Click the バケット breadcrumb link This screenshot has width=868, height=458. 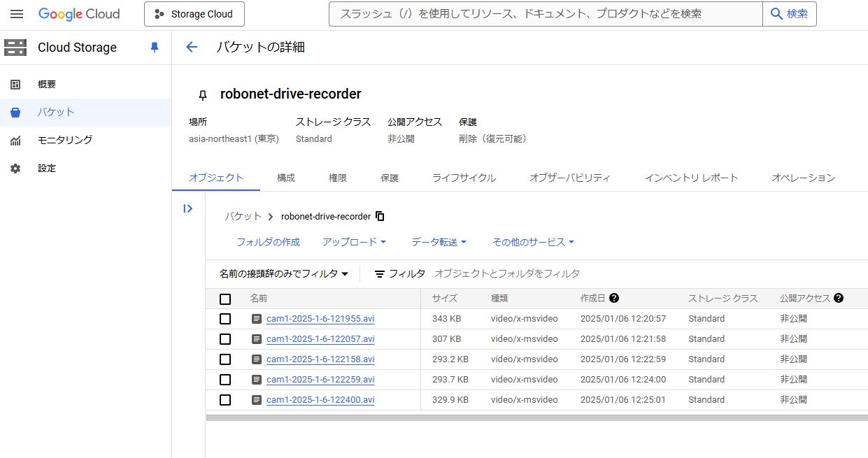tap(243, 216)
